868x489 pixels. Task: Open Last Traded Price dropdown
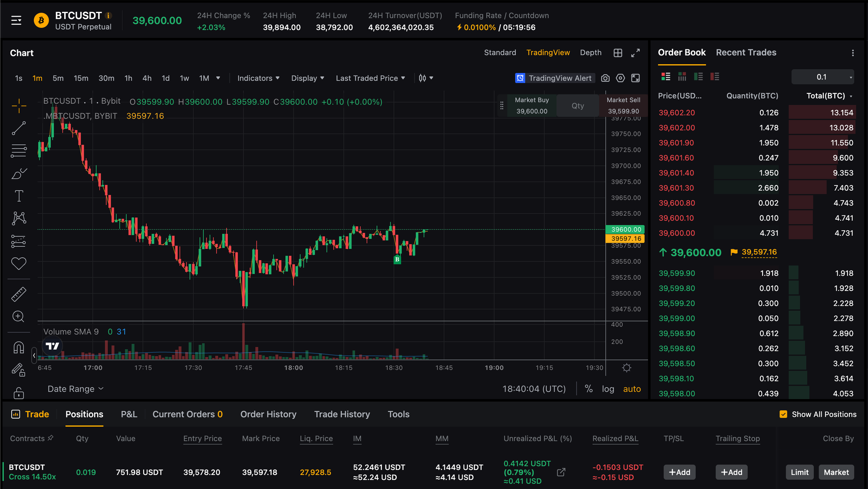[x=371, y=78]
